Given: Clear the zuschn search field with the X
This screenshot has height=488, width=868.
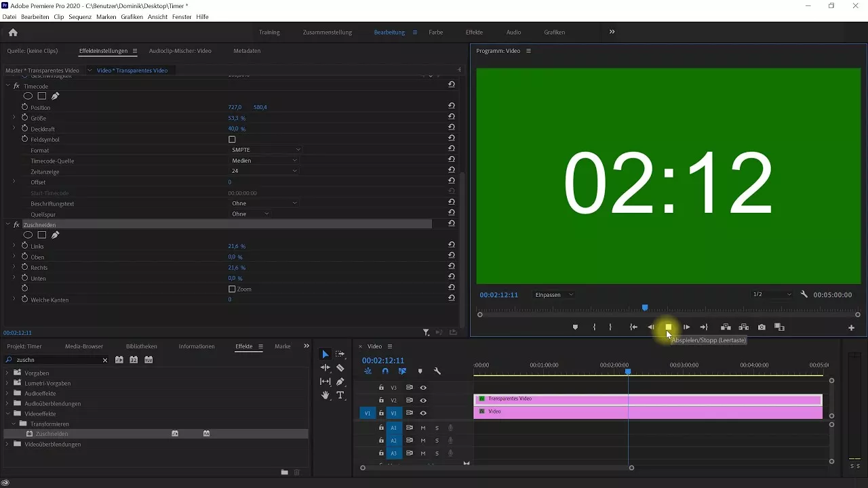Looking at the screenshot, I should (x=105, y=360).
